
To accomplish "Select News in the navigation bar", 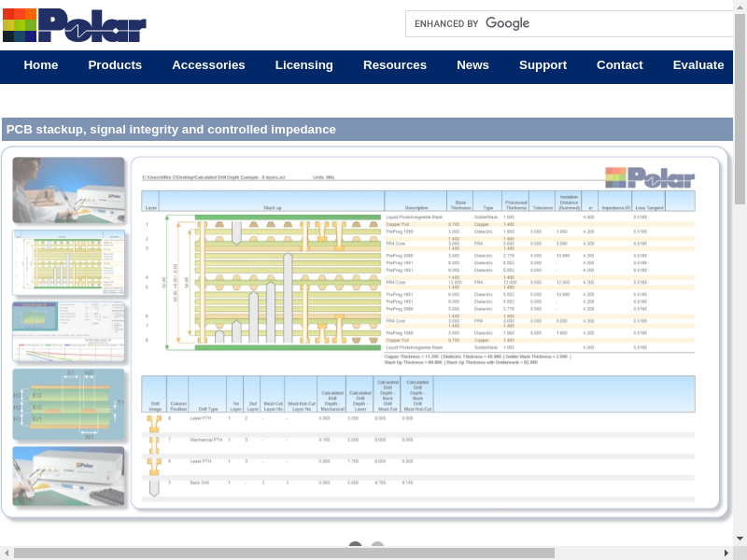I will [472, 65].
